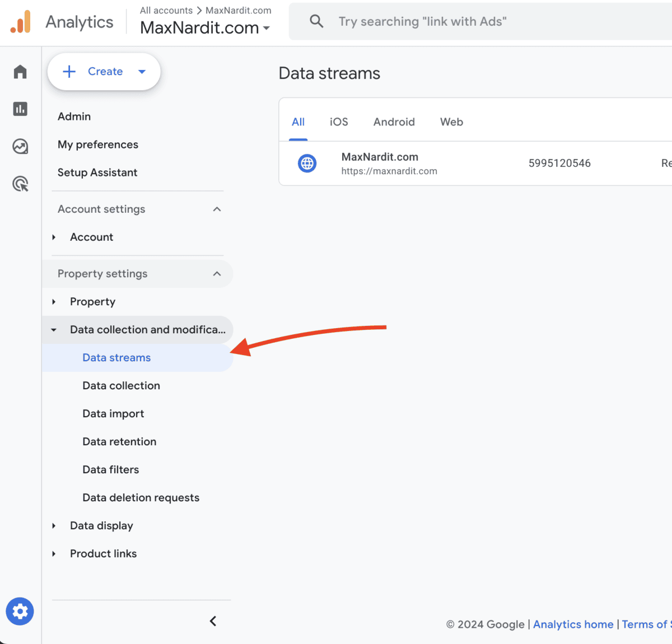The image size is (672, 644).
Task: Expand the Account tree item
Action: pyautogui.click(x=54, y=237)
